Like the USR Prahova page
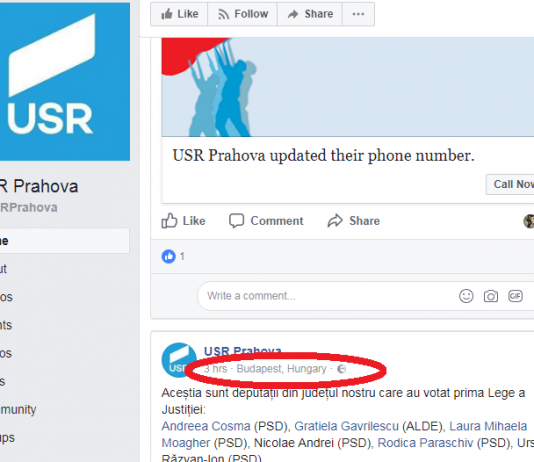Viewport: 534px width, 462px height. pos(179,14)
